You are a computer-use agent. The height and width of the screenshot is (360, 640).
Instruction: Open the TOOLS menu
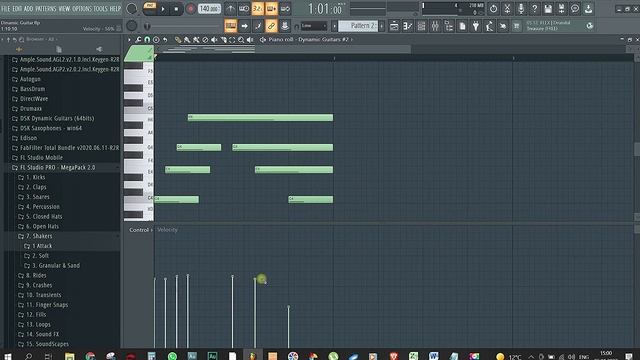coord(101,9)
